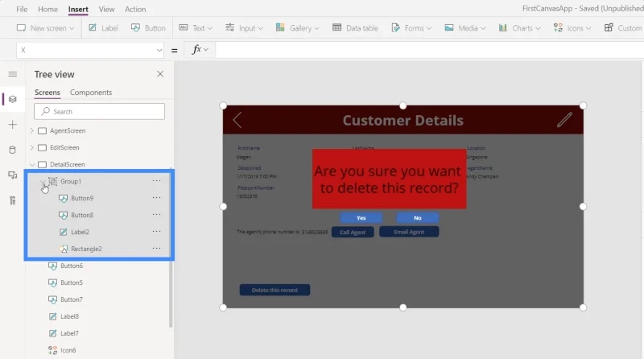Open more options for Rectangle2

(156, 248)
